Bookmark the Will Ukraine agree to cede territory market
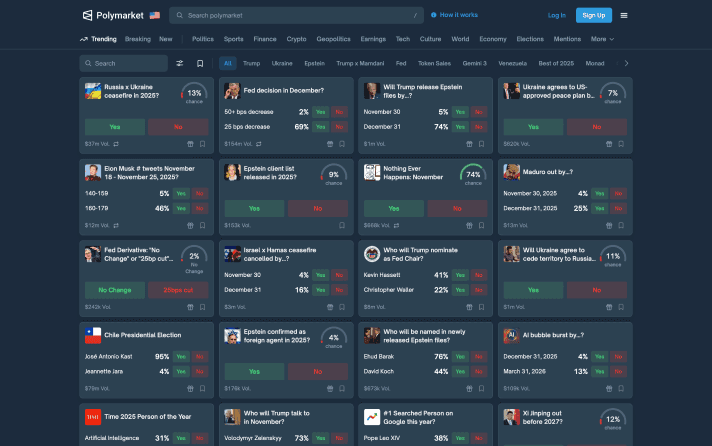The image size is (712, 446). point(621,307)
